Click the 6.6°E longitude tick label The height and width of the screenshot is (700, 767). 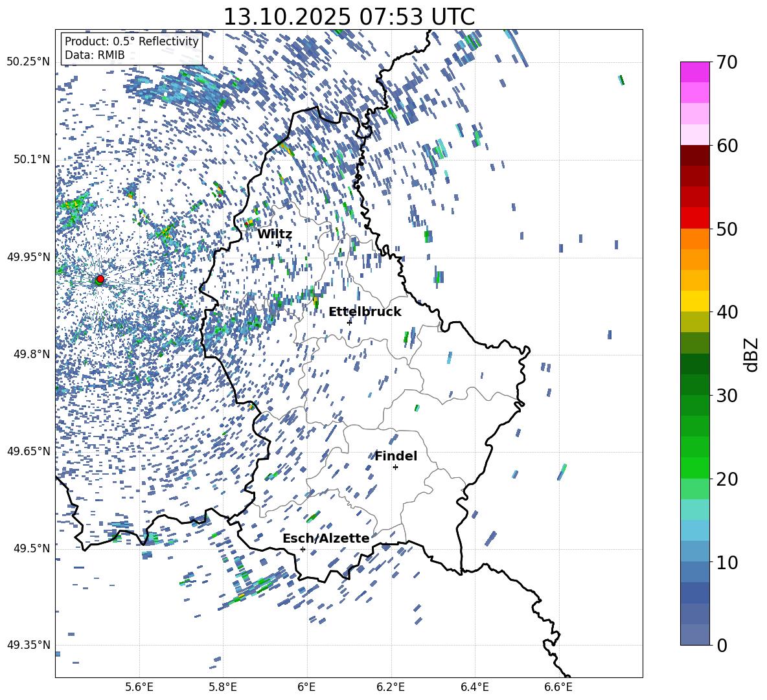[x=558, y=686]
